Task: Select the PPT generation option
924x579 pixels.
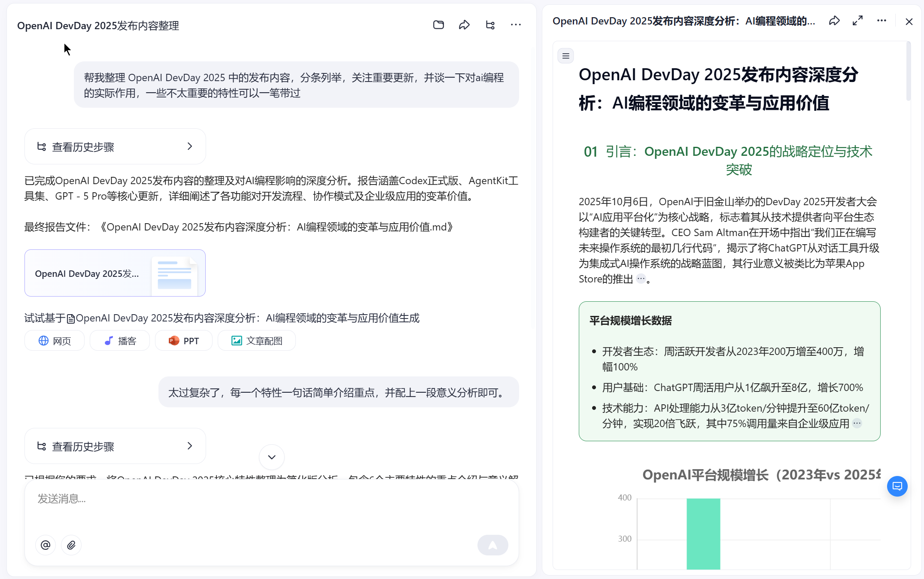Action: coord(184,341)
